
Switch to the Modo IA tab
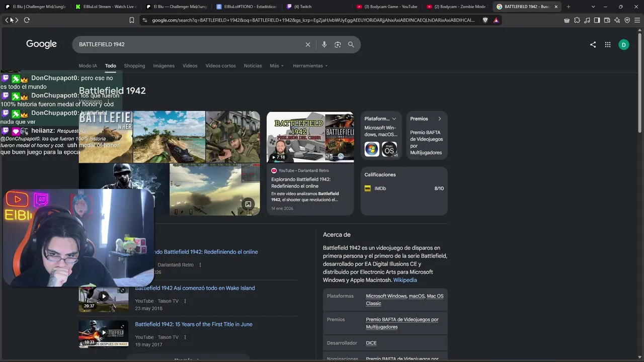tap(88, 66)
